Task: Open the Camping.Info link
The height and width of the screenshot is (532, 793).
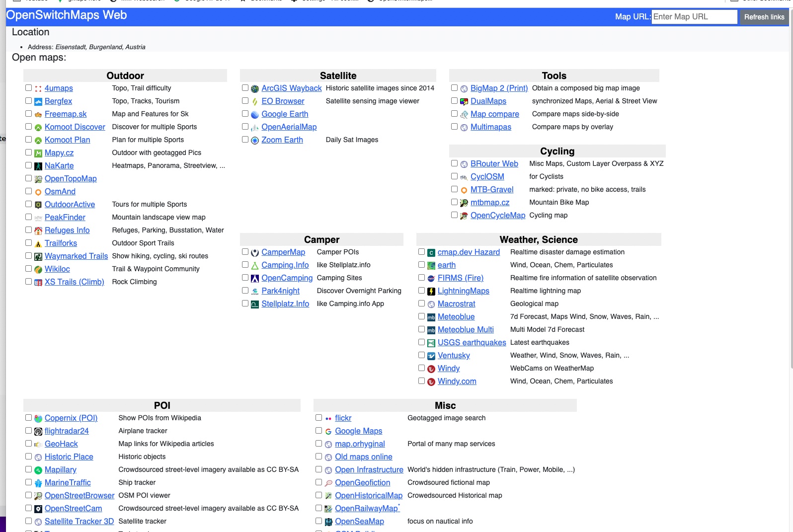Action: [x=285, y=265]
